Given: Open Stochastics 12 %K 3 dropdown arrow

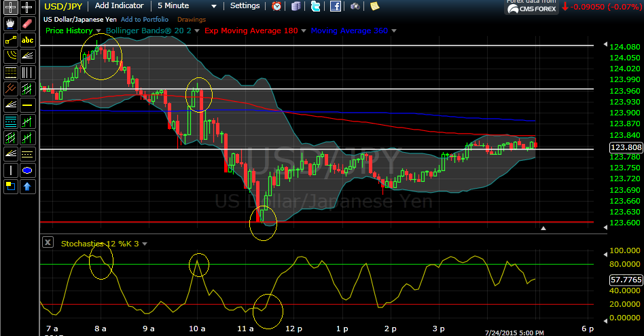Looking at the screenshot, I should [145, 244].
